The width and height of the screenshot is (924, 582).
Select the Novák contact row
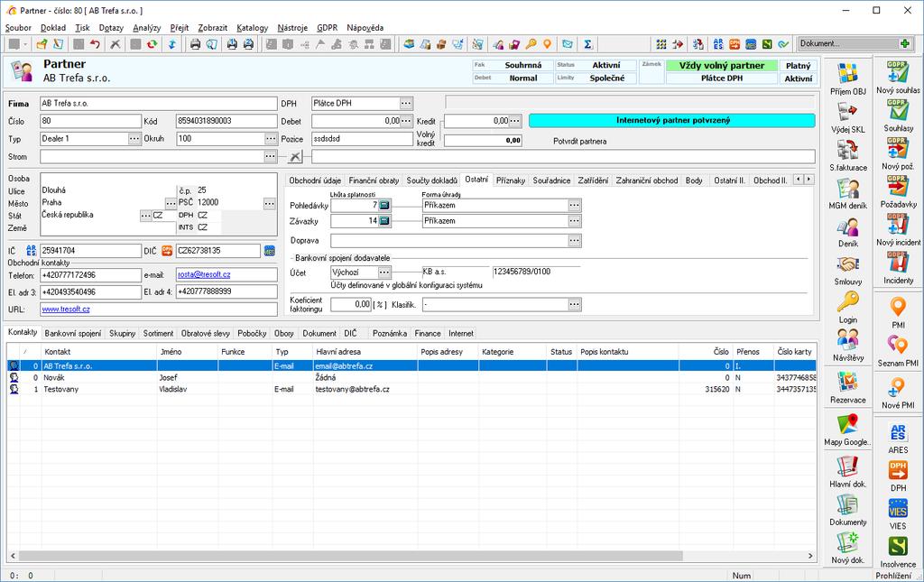point(411,377)
